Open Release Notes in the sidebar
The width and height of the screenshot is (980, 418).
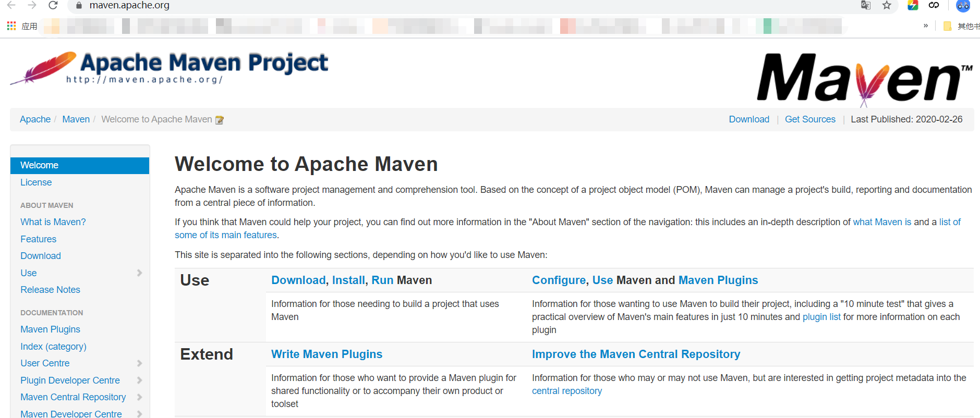(50, 290)
